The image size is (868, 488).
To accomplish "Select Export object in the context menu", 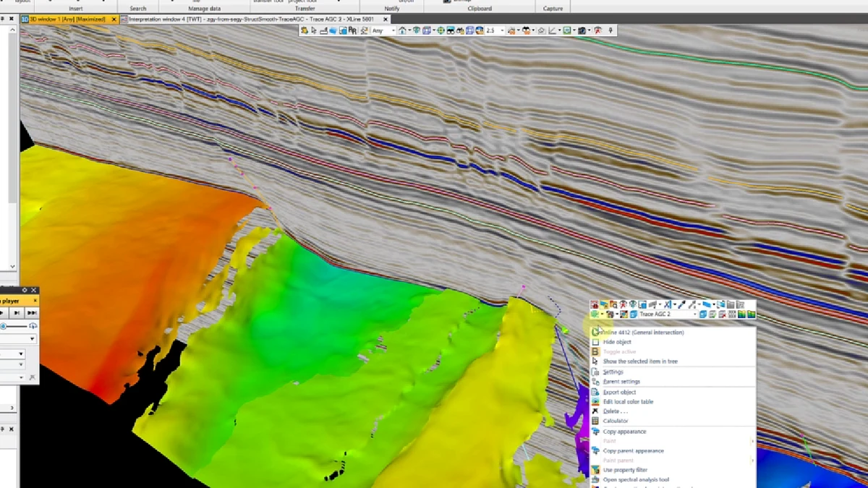I will (673, 393).
